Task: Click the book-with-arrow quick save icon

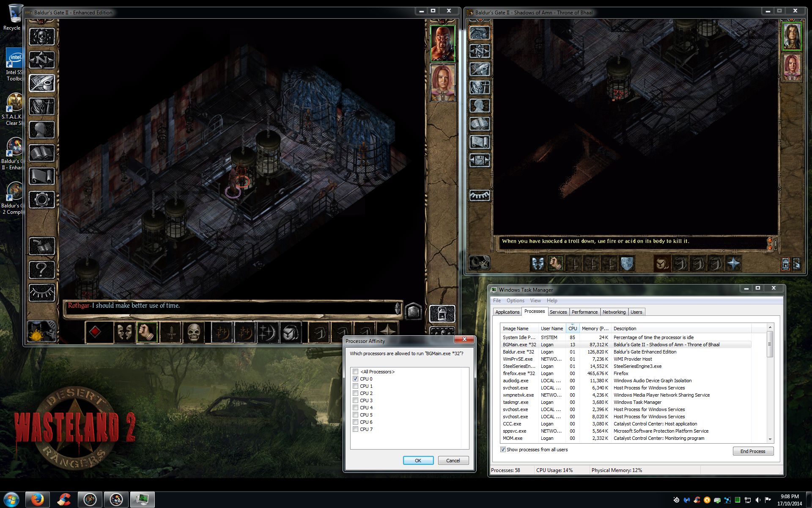Action: click(x=42, y=246)
